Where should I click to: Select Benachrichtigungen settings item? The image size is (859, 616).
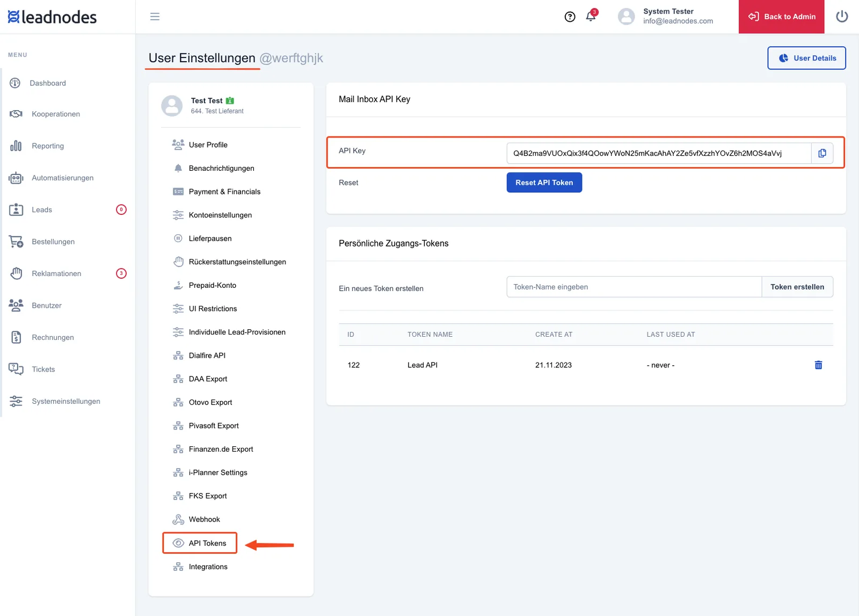pos(222,168)
